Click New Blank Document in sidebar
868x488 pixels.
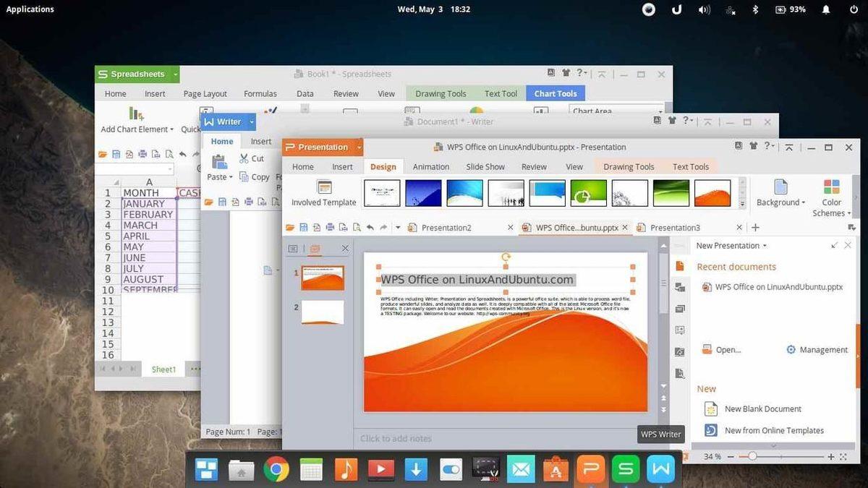click(x=762, y=408)
